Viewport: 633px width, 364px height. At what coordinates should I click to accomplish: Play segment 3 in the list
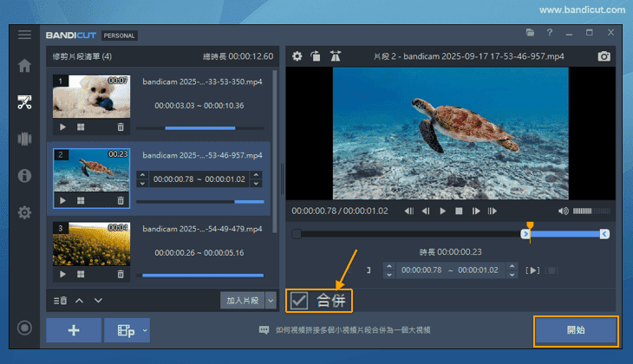(x=62, y=274)
